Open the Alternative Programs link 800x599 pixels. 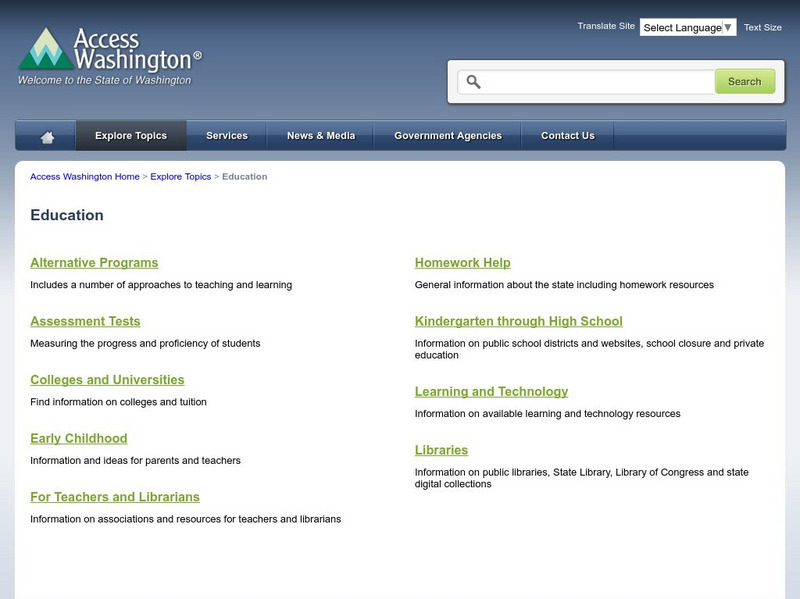pos(96,262)
